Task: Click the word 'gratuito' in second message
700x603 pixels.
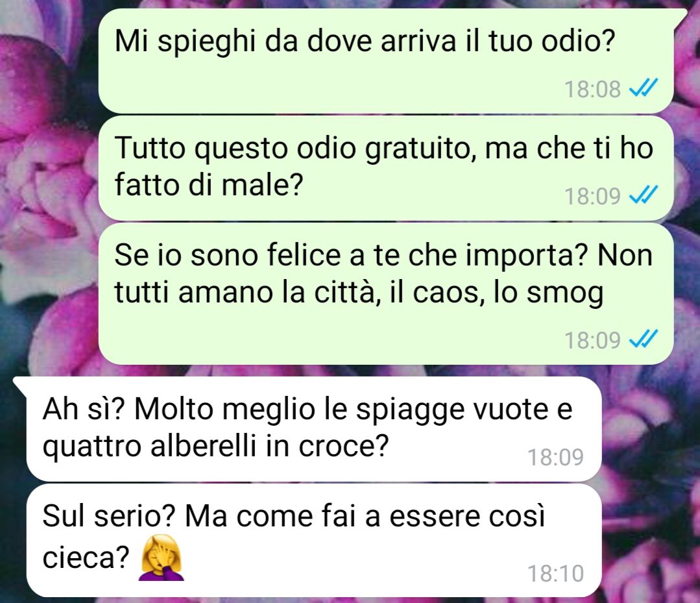Action: [422, 149]
